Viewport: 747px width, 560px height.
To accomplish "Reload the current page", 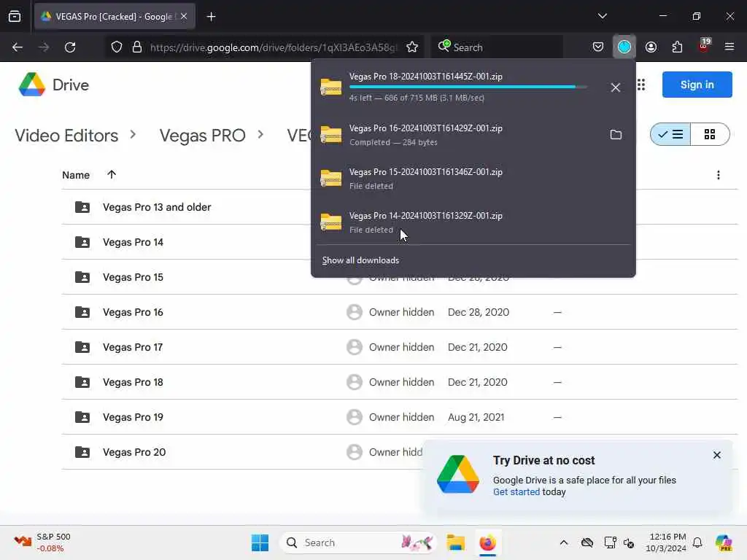I will pyautogui.click(x=70, y=47).
